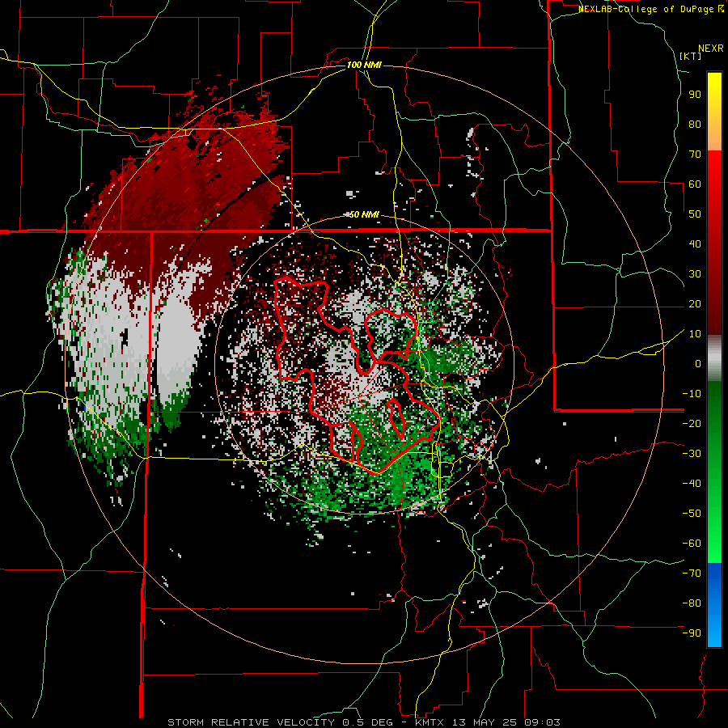The width and height of the screenshot is (728, 728).
Task: Click the -50 value on the velocity scale
Action: click(692, 514)
